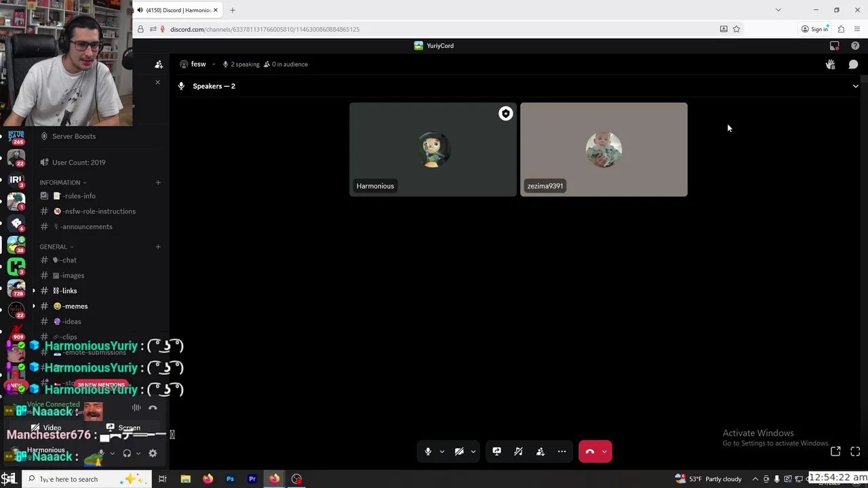The image size is (868, 488).
Task: Select zezima9391 speaker tile
Action: click(604, 149)
